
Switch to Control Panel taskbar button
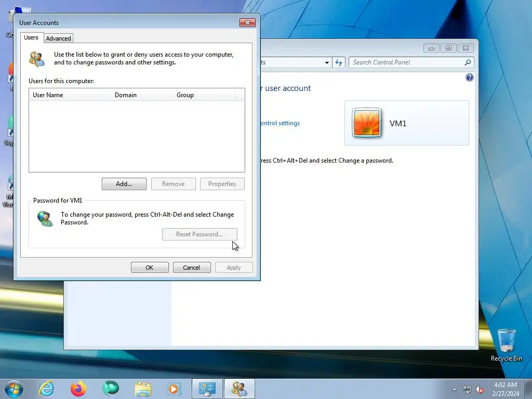(x=207, y=389)
